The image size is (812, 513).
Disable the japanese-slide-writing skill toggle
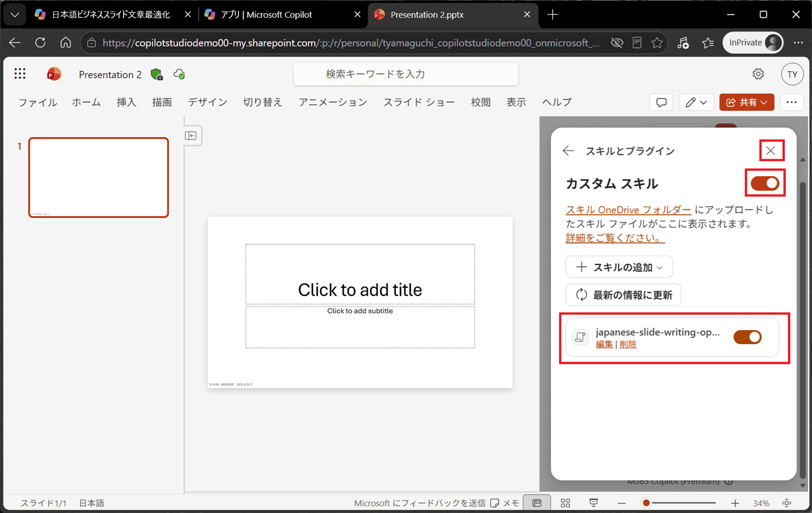(748, 337)
